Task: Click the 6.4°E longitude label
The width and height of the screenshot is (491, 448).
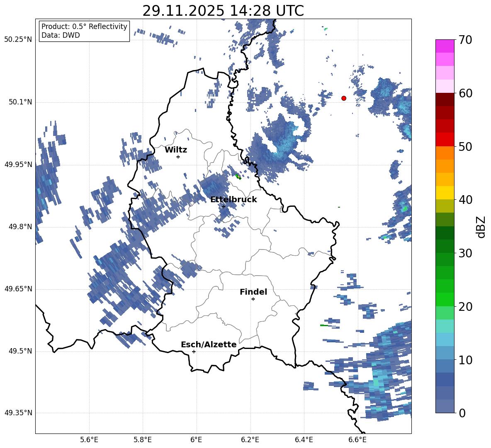Action: (x=304, y=440)
